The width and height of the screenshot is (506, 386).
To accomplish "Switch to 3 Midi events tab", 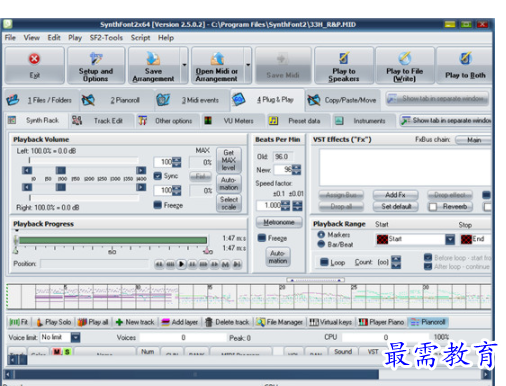I will 193,100.
